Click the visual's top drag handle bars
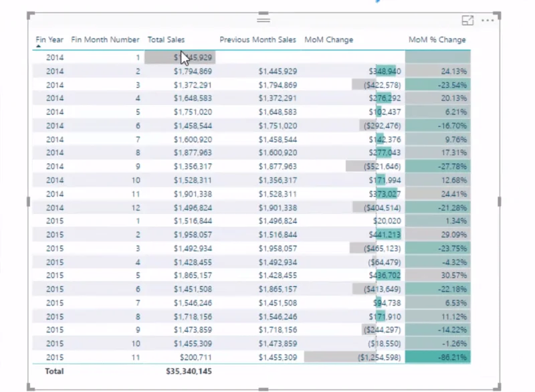This screenshot has height=392, width=535. click(263, 20)
